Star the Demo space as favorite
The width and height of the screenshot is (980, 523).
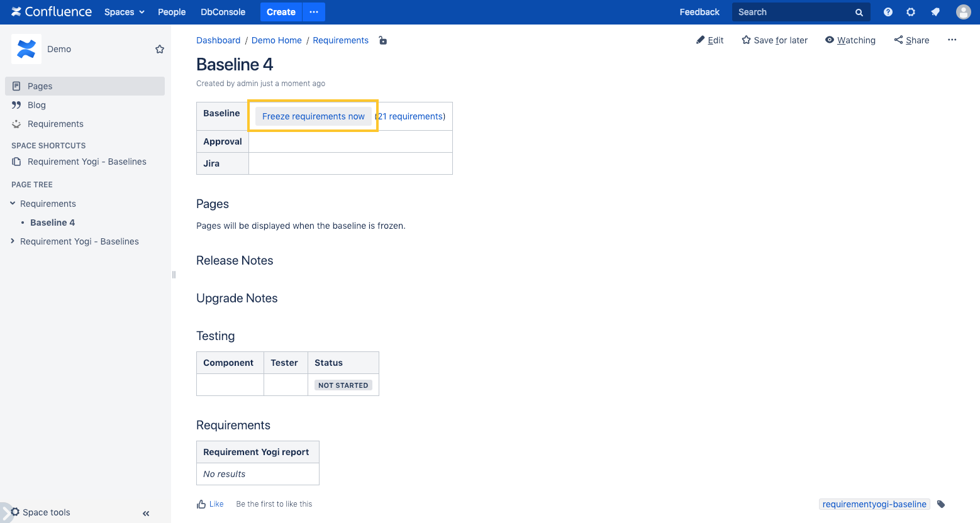(x=159, y=48)
